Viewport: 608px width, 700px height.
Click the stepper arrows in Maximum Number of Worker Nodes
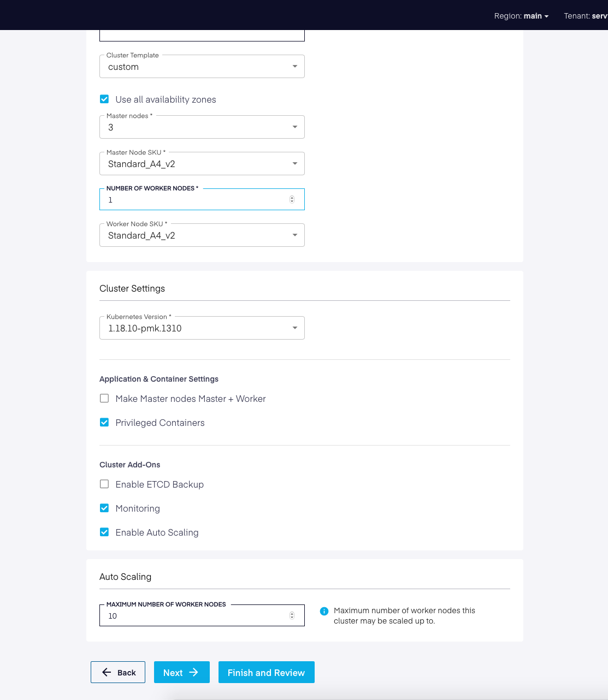pyautogui.click(x=292, y=616)
